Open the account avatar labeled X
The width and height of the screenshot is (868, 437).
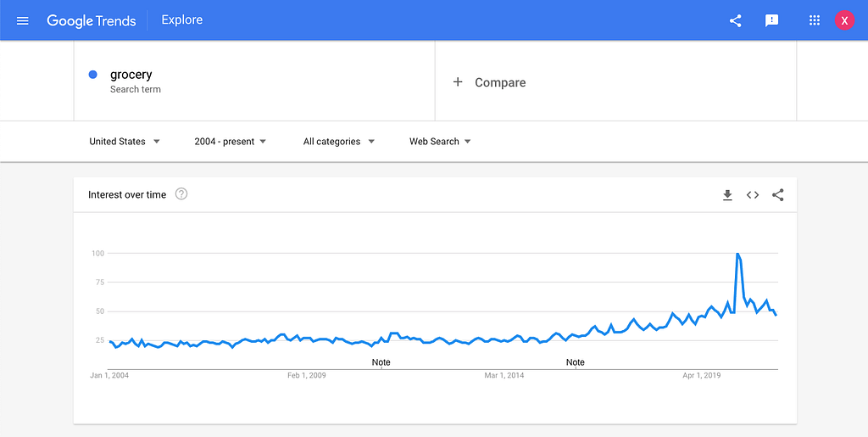[844, 20]
